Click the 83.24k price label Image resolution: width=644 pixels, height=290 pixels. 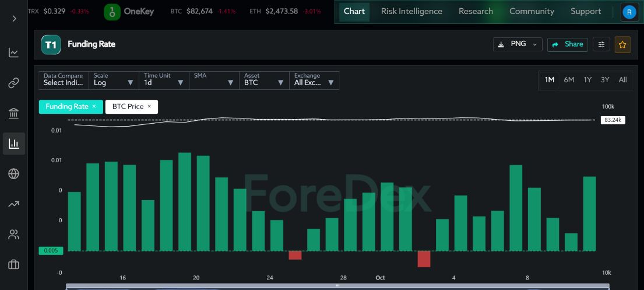tap(613, 120)
